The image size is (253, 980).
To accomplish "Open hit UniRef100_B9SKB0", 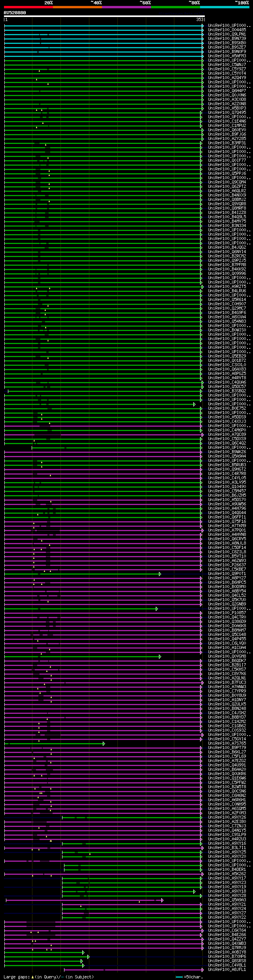I will (x=227, y=43).
